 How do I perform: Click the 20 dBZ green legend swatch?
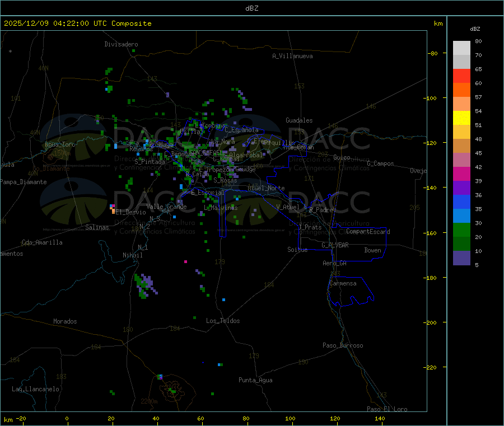click(x=461, y=230)
